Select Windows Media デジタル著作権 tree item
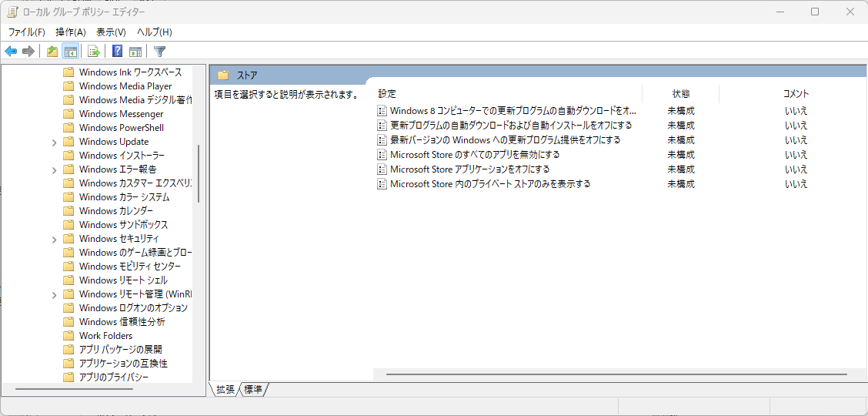Image resolution: width=868 pixels, height=416 pixels. pyautogui.click(x=135, y=99)
